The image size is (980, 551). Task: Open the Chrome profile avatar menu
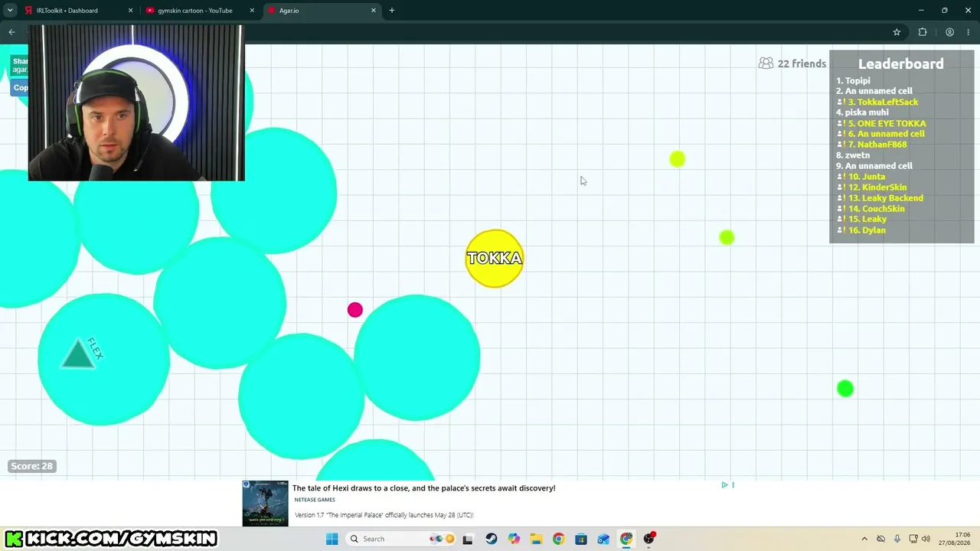pos(949,32)
